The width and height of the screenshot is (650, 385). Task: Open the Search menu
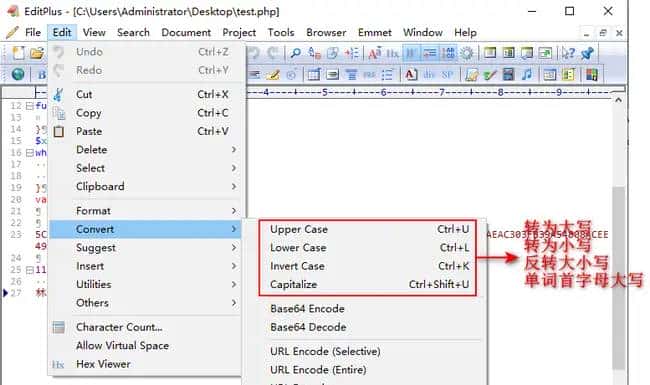pyautogui.click(x=133, y=32)
